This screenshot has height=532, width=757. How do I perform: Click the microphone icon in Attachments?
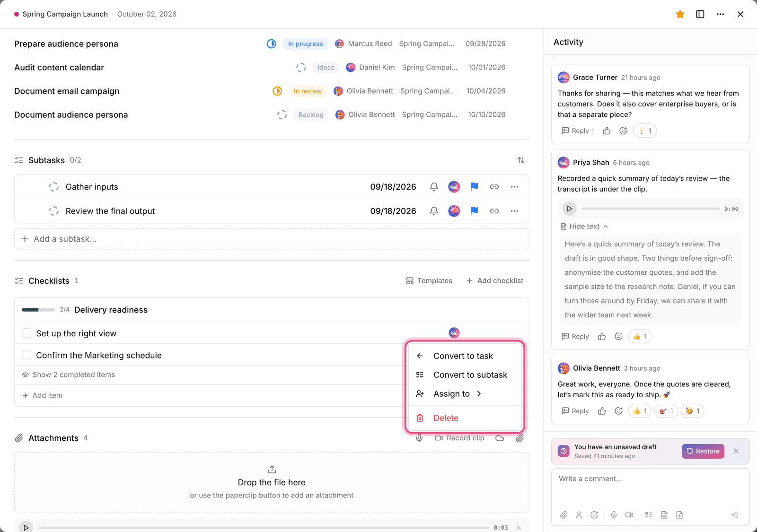pos(419,438)
